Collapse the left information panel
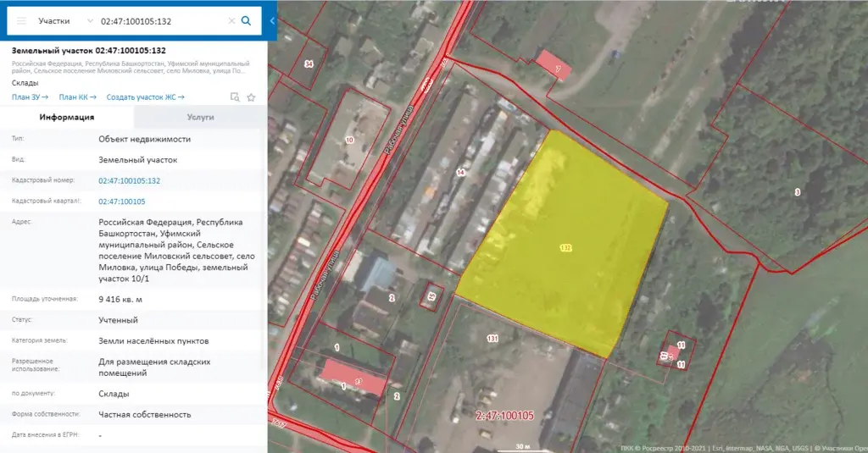868x453 pixels. pyautogui.click(x=272, y=20)
